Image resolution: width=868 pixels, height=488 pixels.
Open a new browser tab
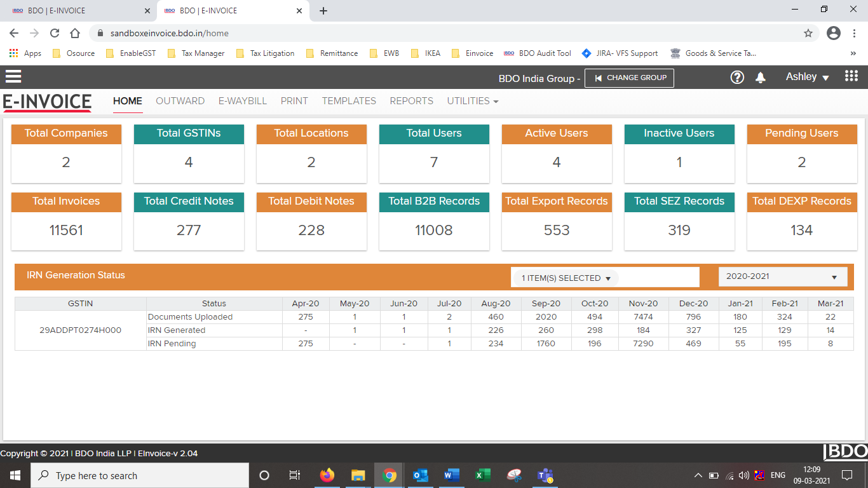tap(323, 11)
